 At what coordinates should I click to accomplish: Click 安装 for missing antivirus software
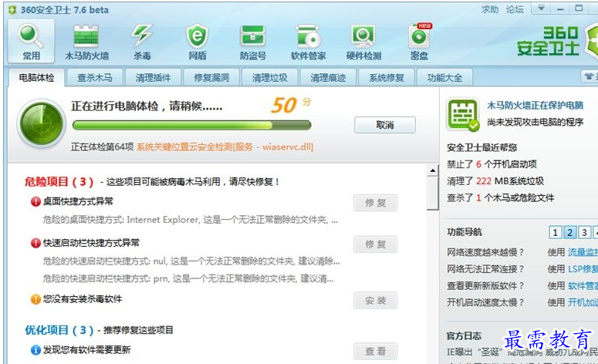[375, 300]
